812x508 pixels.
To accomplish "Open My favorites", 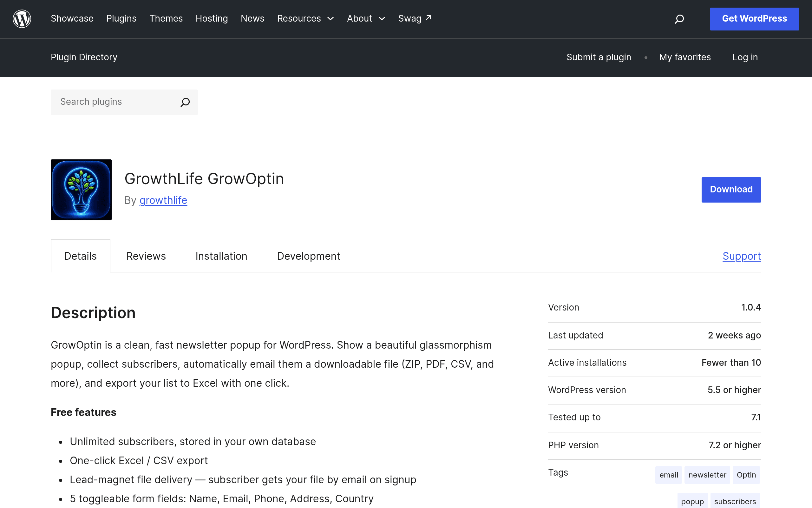I will 685,57.
